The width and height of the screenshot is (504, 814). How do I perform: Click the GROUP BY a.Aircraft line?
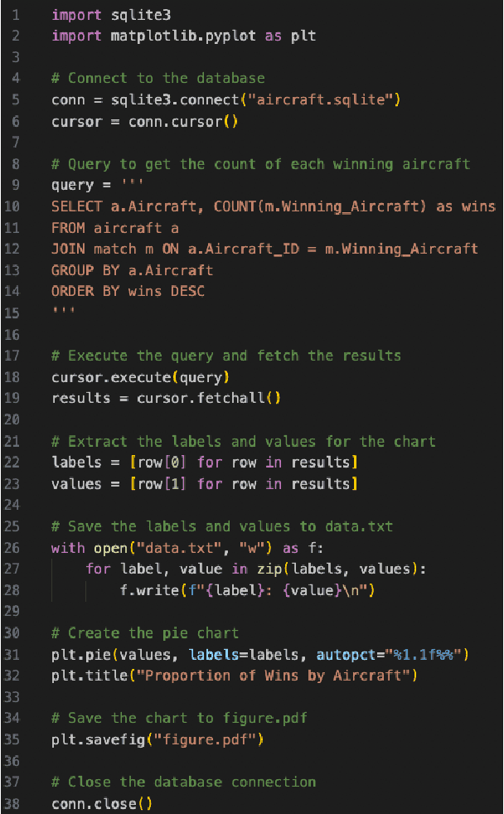(x=132, y=270)
